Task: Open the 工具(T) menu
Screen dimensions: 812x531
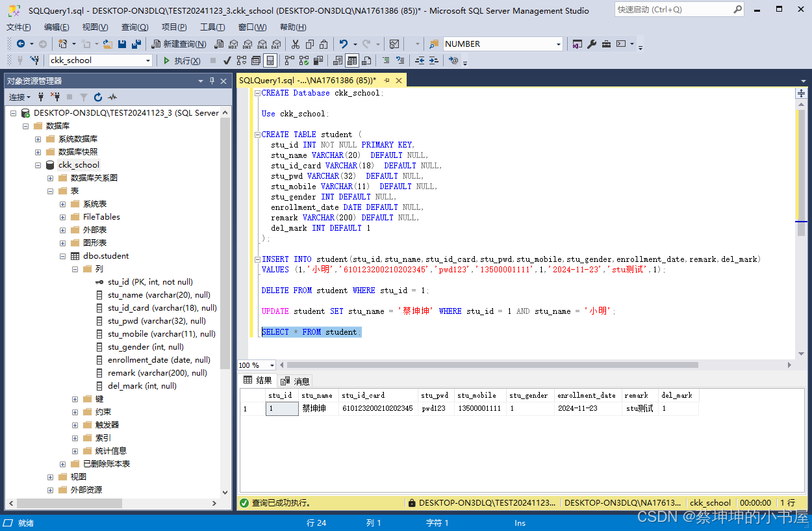Action: tap(212, 27)
